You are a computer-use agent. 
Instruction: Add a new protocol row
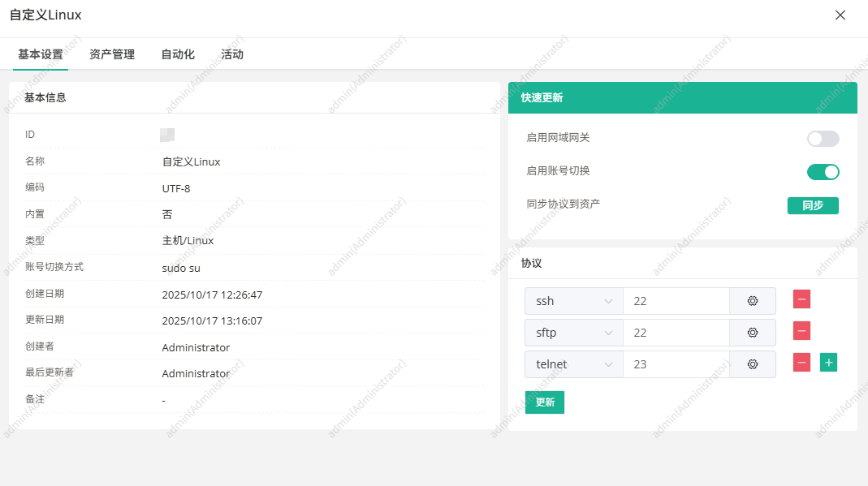pos(828,363)
